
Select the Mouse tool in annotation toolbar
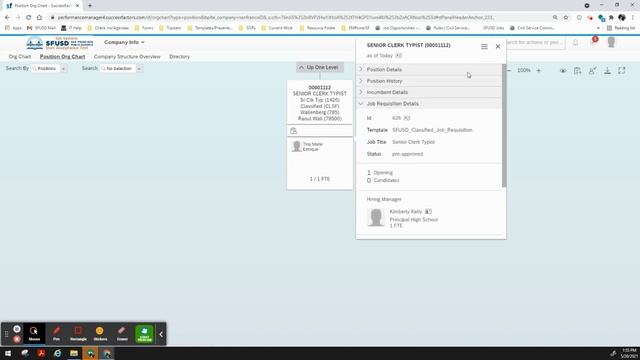pyautogui.click(x=34, y=333)
